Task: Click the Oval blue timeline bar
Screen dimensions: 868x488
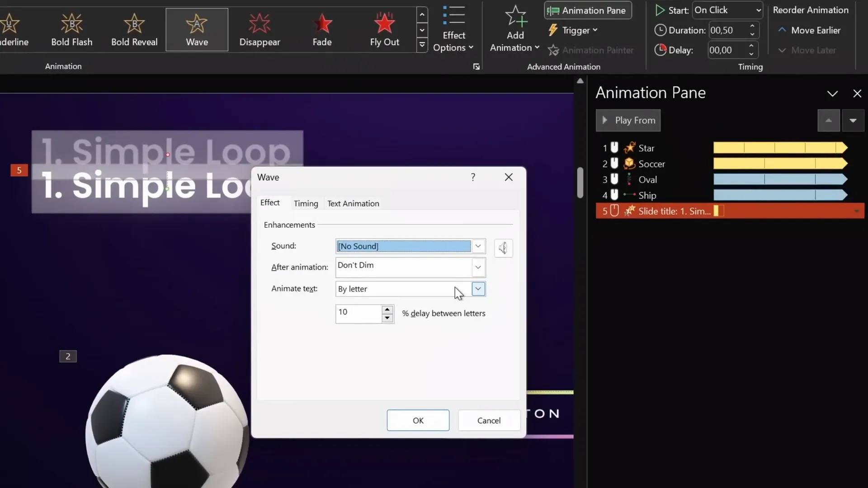Action: (x=780, y=179)
